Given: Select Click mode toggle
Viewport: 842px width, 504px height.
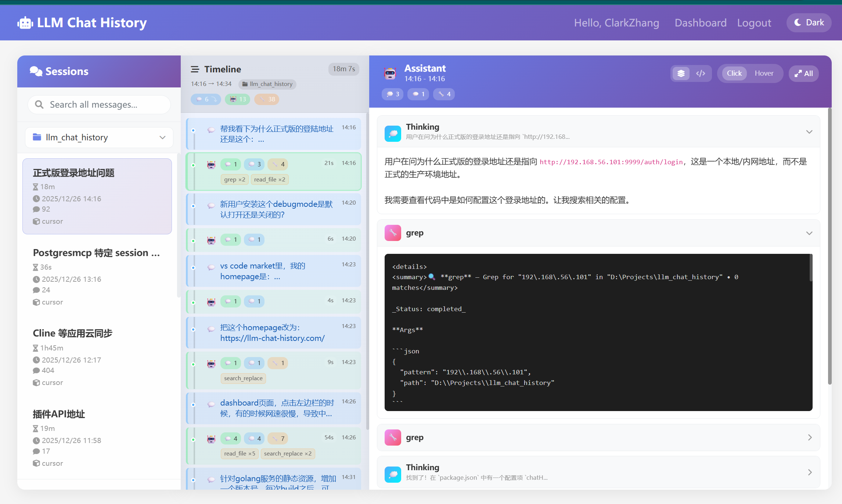Looking at the screenshot, I should point(734,73).
